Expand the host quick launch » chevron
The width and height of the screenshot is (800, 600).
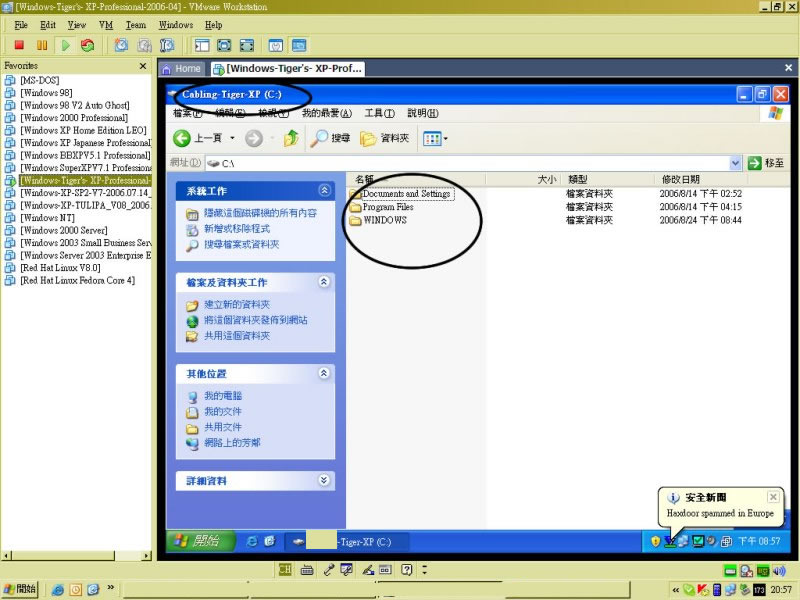(x=111, y=588)
